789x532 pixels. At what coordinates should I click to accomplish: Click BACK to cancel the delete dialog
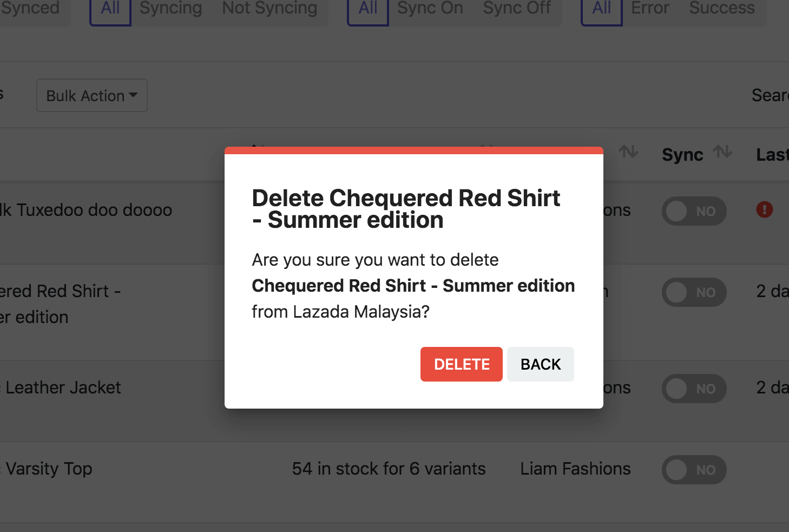click(x=540, y=364)
